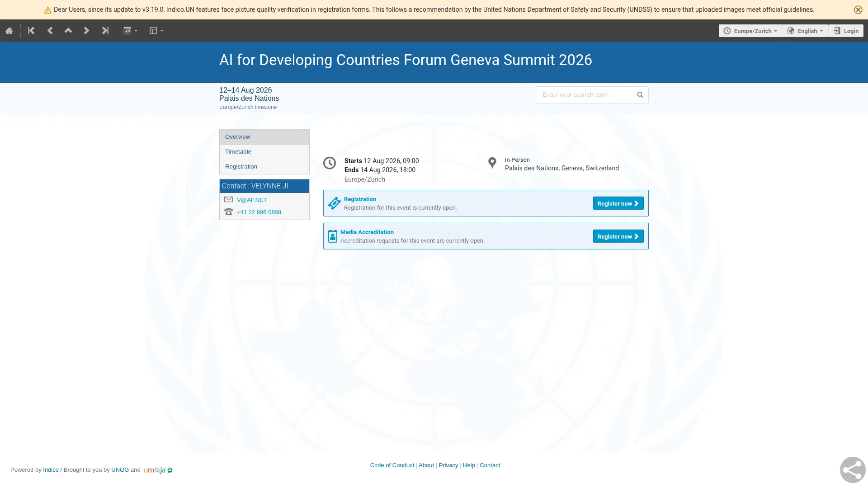Click the registration ticket icon
The width and height of the screenshot is (868, 488).
pyautogui.click(x=335, y=203)
